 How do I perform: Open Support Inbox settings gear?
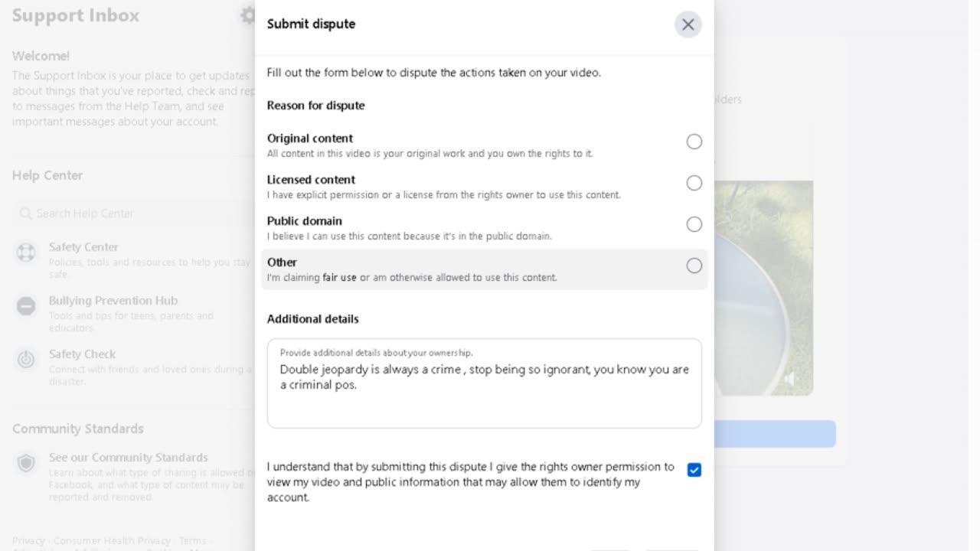click(x=247, y=15)
